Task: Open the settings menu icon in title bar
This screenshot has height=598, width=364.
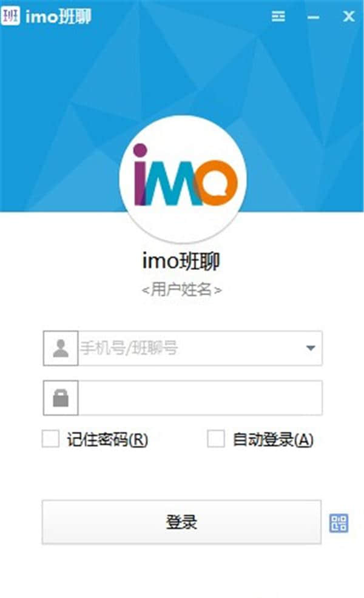Action: pos(278,16)
